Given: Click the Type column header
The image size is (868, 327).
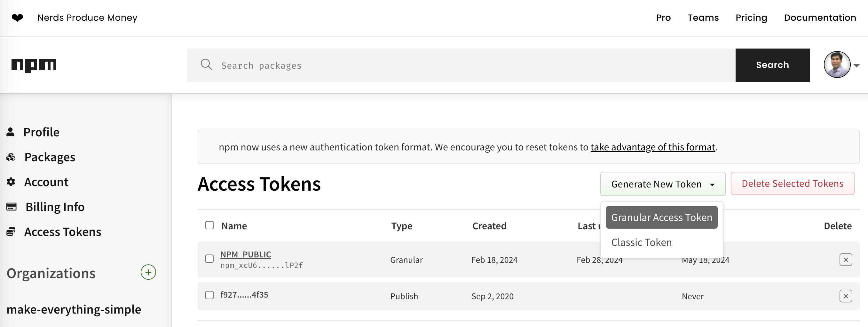Looking at the screenshot, I should [x=402, y=226].
